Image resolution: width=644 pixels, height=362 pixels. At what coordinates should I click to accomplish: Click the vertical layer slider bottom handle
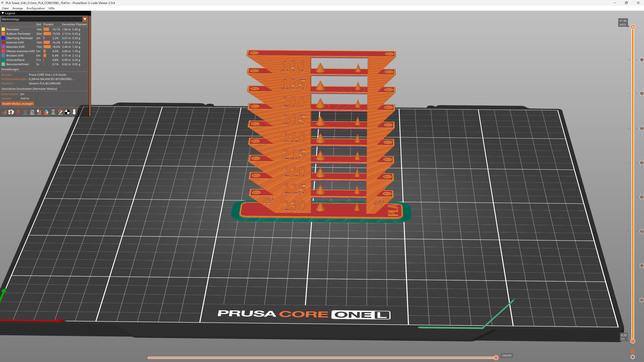coord(633,341)
